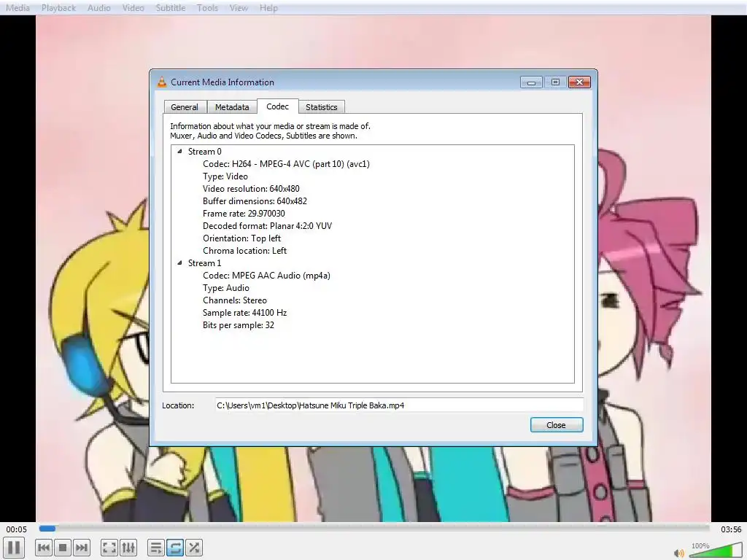Open the Video menu

[x=133, y=7]
